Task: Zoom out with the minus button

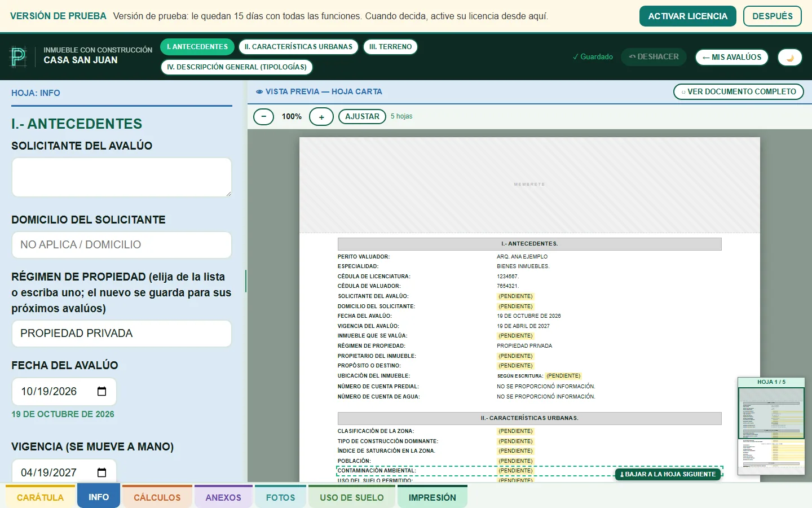Action: click(263, 117)
